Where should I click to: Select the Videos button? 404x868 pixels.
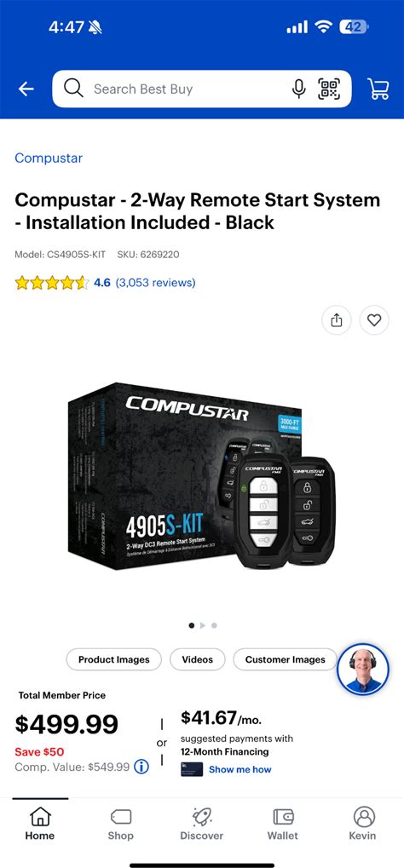[x=197, y=659]
